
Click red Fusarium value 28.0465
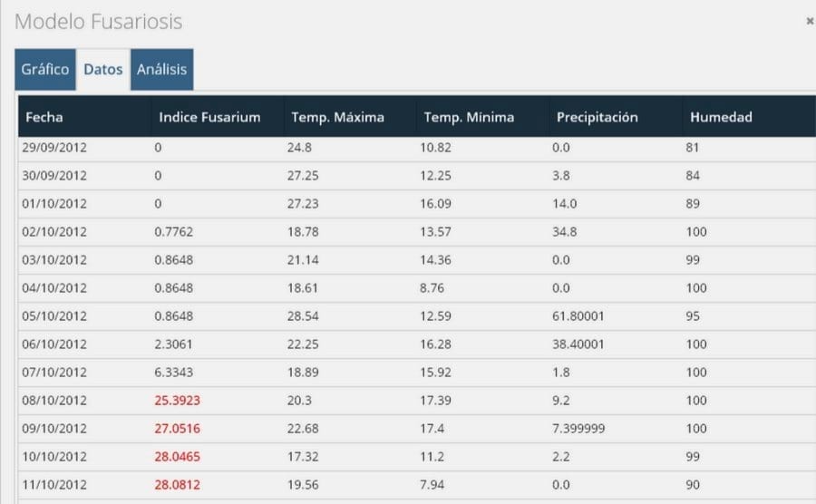pyautogui.click(x=178, y=456)
